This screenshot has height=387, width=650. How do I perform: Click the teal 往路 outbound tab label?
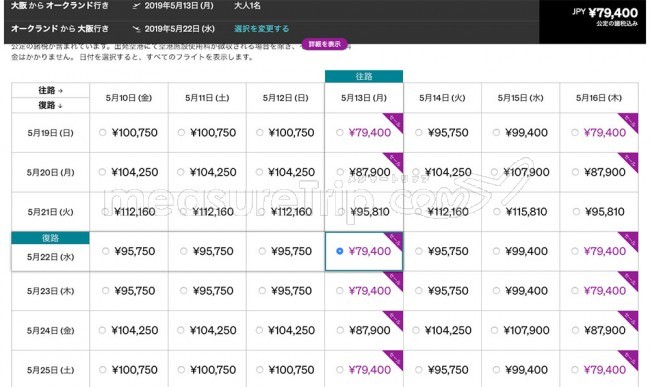[364, 77]
